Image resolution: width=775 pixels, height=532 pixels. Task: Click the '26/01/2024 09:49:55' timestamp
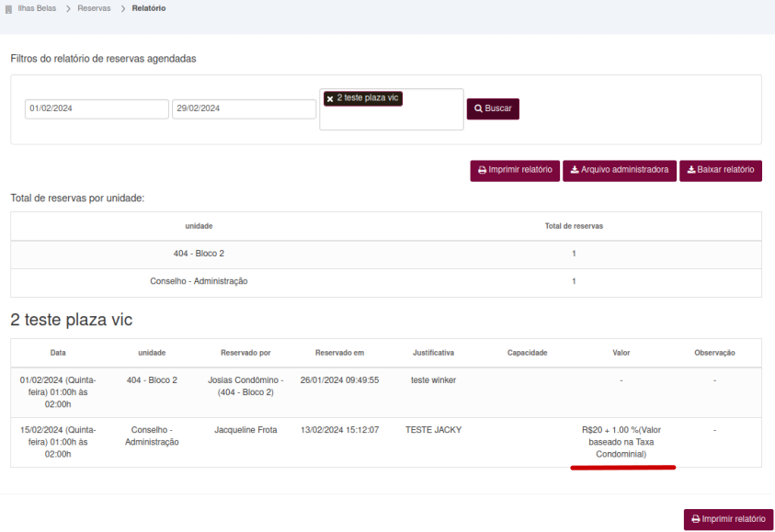339,380
